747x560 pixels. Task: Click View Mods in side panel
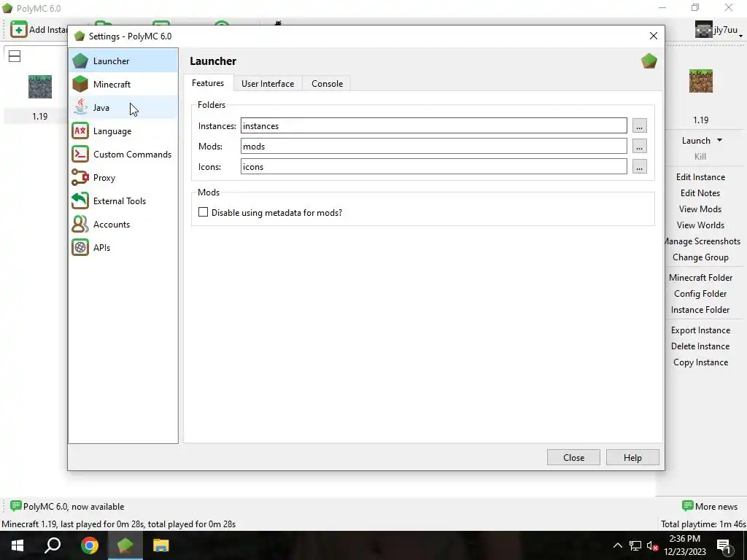coord(700,209)
